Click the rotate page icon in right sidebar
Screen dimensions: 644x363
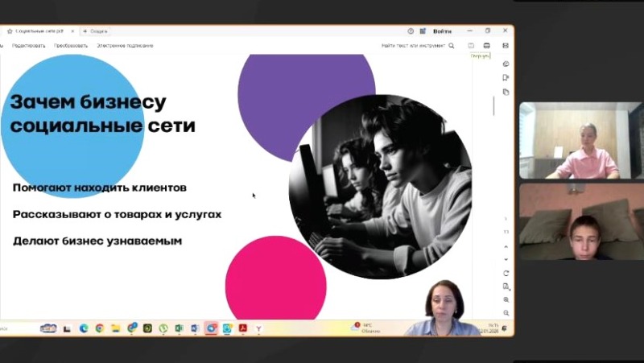[506, 273]
